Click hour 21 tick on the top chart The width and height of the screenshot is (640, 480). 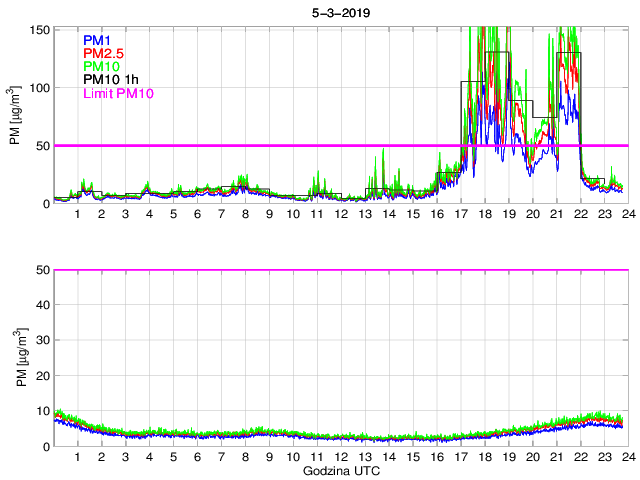pos(556,214)
